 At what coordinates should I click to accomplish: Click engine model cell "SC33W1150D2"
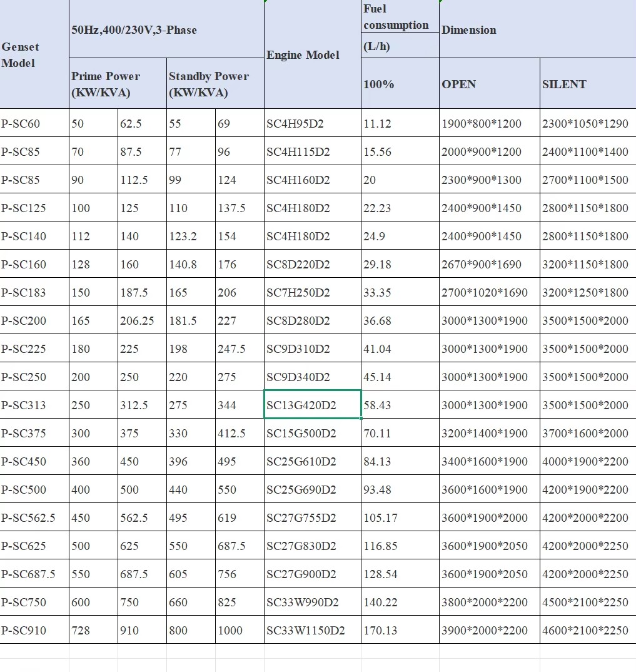313,630
